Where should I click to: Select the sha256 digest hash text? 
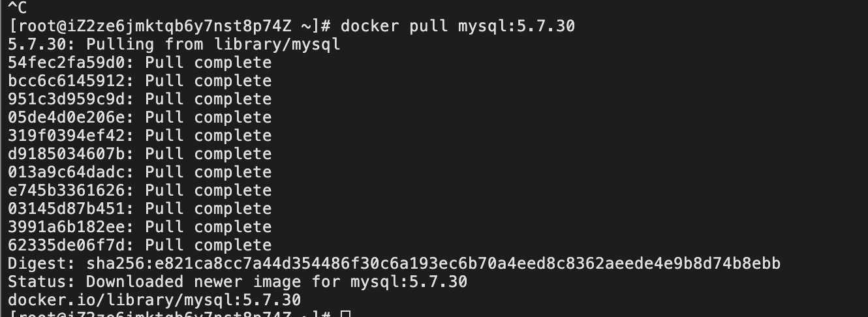point(433,264)
